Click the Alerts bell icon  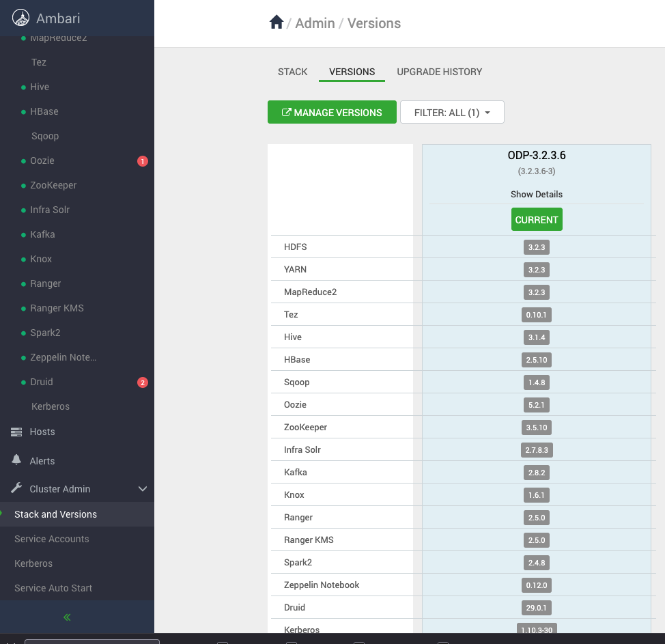click(x=16, y=460)
